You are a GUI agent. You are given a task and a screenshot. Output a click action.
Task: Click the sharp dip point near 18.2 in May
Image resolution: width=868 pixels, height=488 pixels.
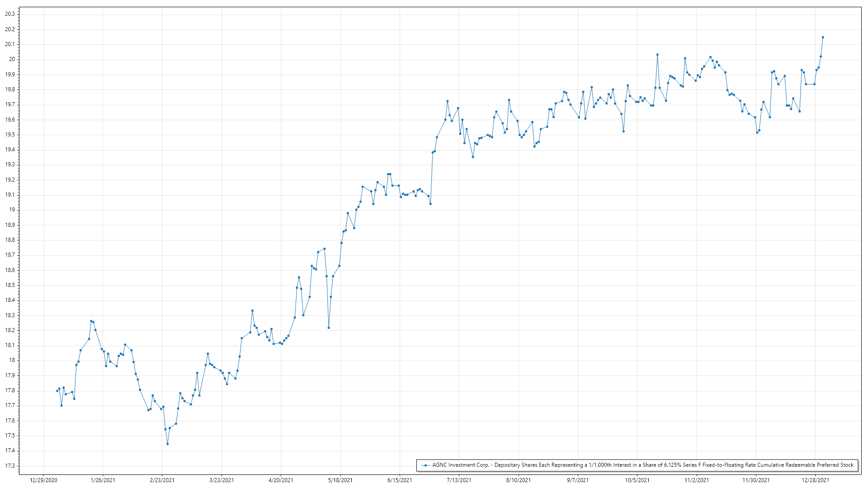tap(329, 328)
